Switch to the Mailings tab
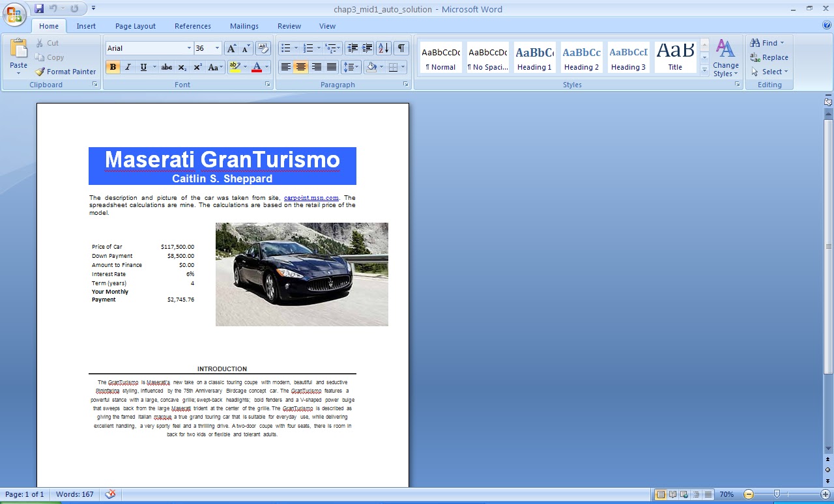The height and width of the screenshot is (504, 834). point(244,26)
